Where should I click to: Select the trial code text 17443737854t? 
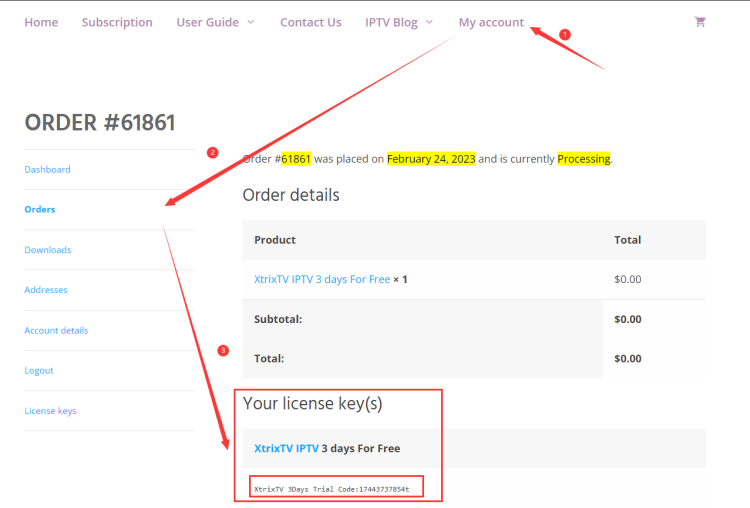tap(384, 489)
